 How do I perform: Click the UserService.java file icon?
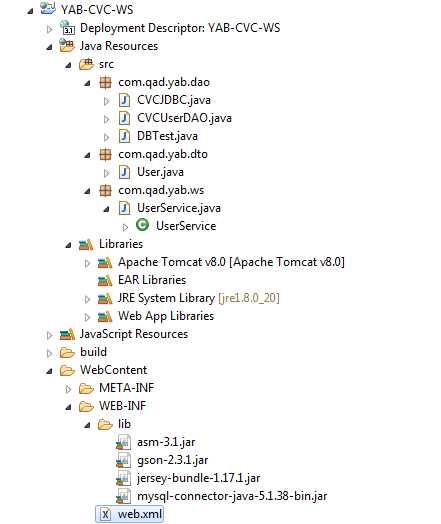tap(124, 208)
